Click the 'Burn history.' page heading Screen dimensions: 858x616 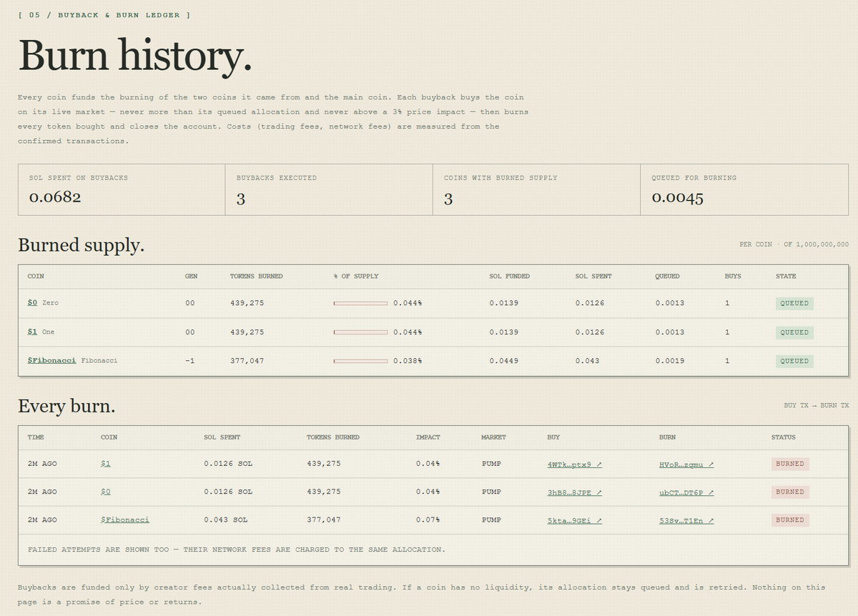point(135,55)
